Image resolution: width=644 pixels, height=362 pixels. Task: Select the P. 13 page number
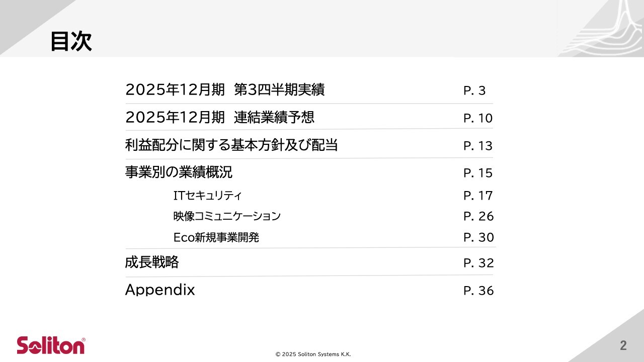(x=478, y=146)
